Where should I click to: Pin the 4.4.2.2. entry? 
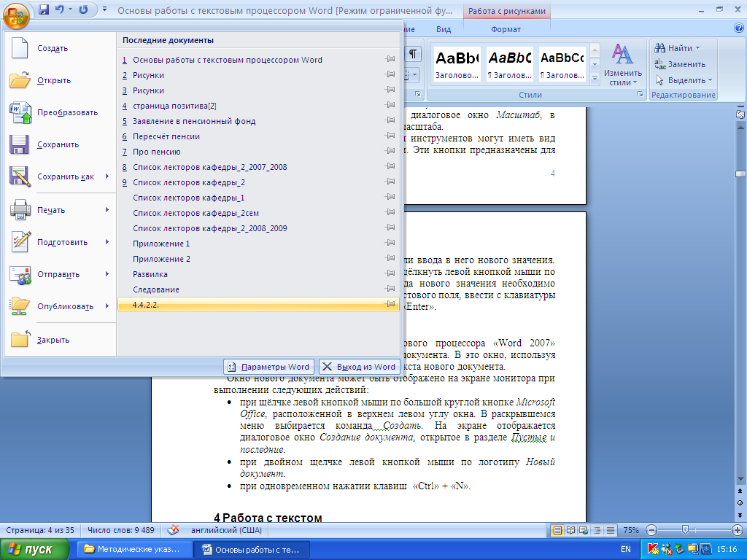click(390, 304)
